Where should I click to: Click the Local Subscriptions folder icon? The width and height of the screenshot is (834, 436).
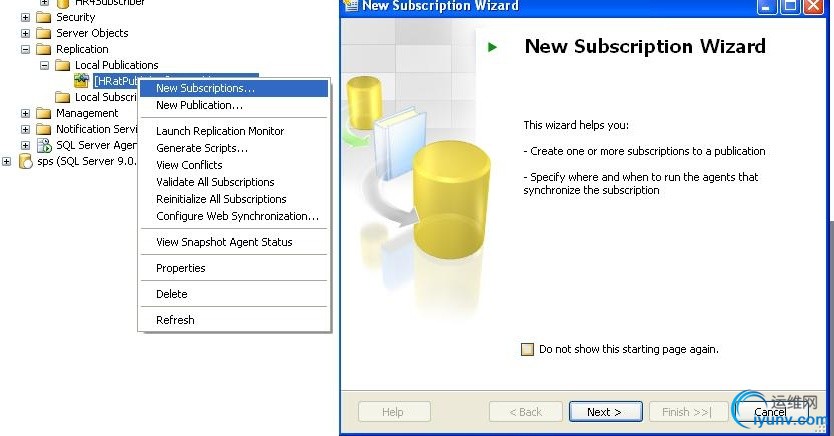[63, 97]
